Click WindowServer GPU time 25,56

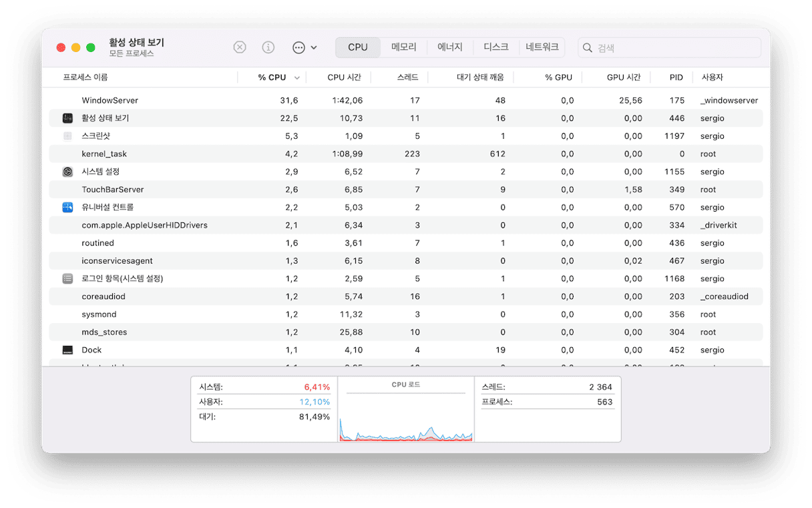[631, 100]
